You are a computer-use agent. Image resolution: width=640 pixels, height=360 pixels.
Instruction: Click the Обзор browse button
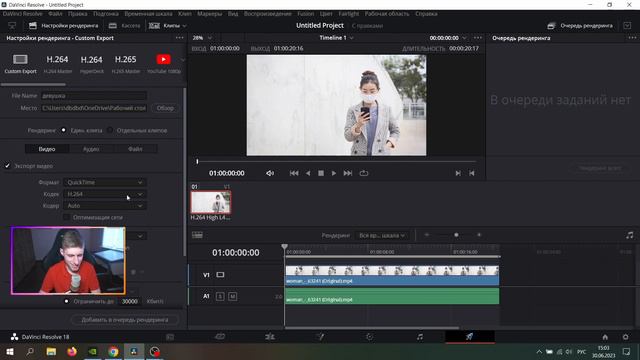[165, 108]
